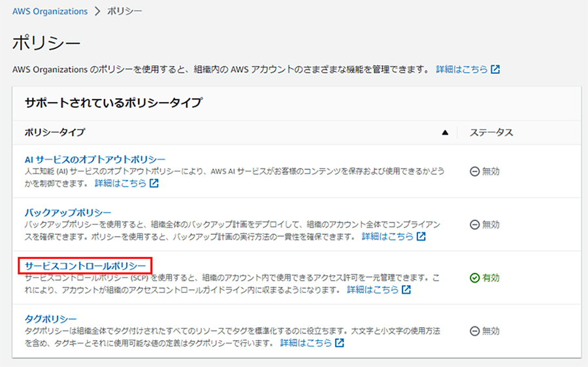Sort by the ポリシータイプ column header
Screen dimensions: 588x367
point(55,132)
